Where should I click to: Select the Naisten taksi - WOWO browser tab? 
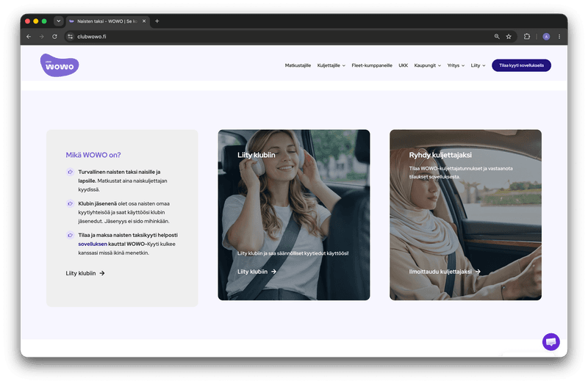pos(107,21)
